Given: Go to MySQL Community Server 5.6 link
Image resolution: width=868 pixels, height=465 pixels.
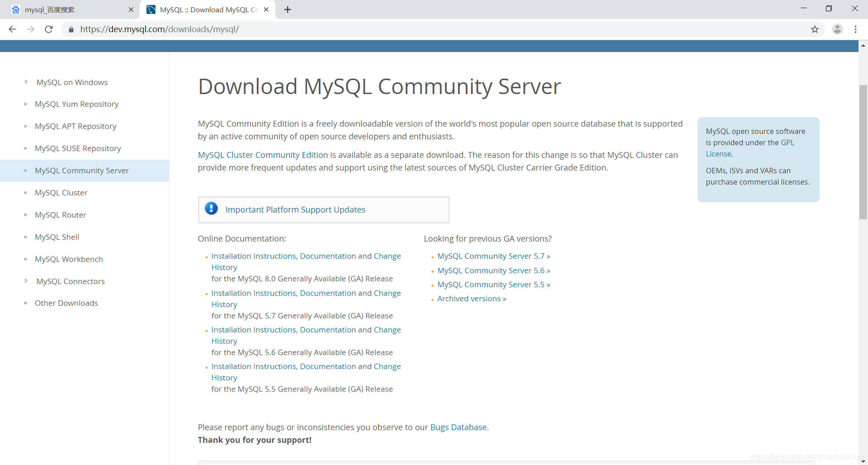Looking at the screenshot, I should click(x=494, y=270).
